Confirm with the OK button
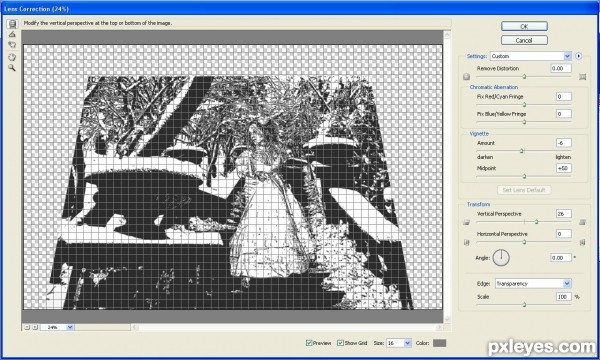 (x=524, y=26)
